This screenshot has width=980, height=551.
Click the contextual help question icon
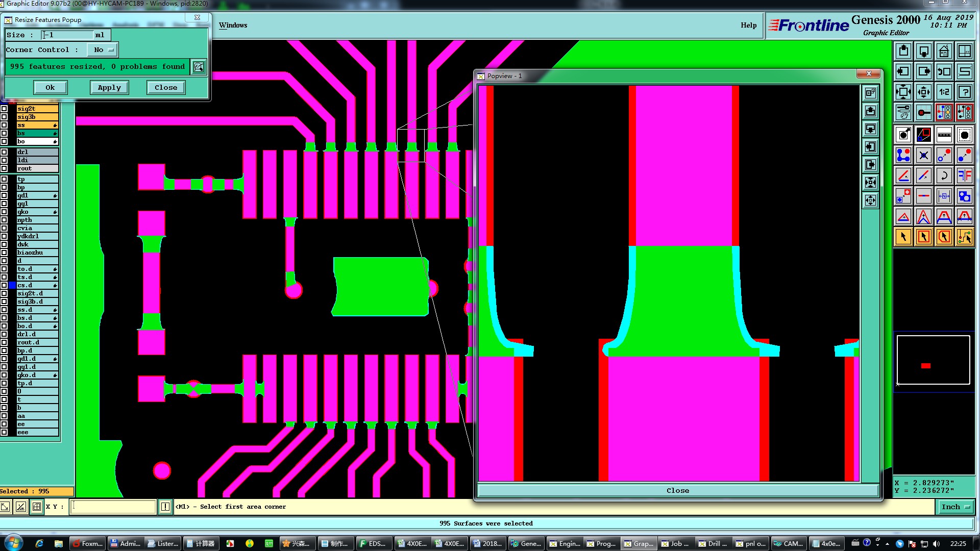[964, 92]
